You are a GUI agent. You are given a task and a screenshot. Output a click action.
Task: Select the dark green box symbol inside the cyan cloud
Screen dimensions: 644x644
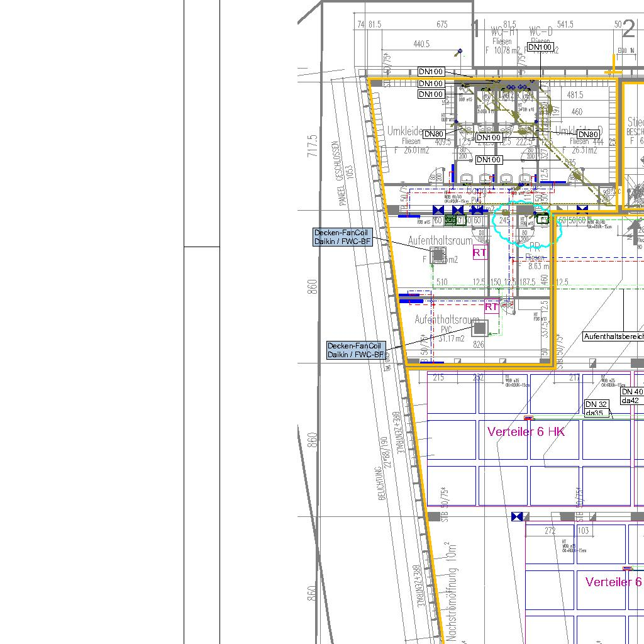[x=543, y=218]
